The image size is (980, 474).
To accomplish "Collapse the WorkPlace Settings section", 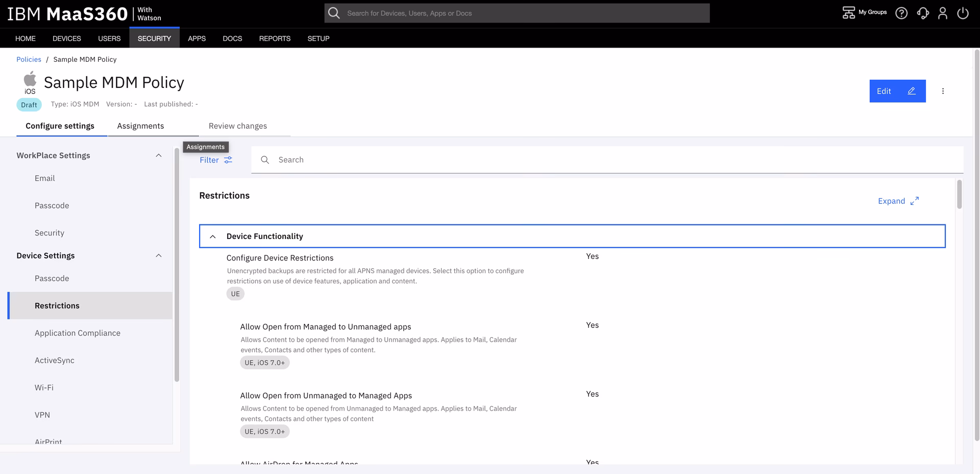I will click(158, 155).
